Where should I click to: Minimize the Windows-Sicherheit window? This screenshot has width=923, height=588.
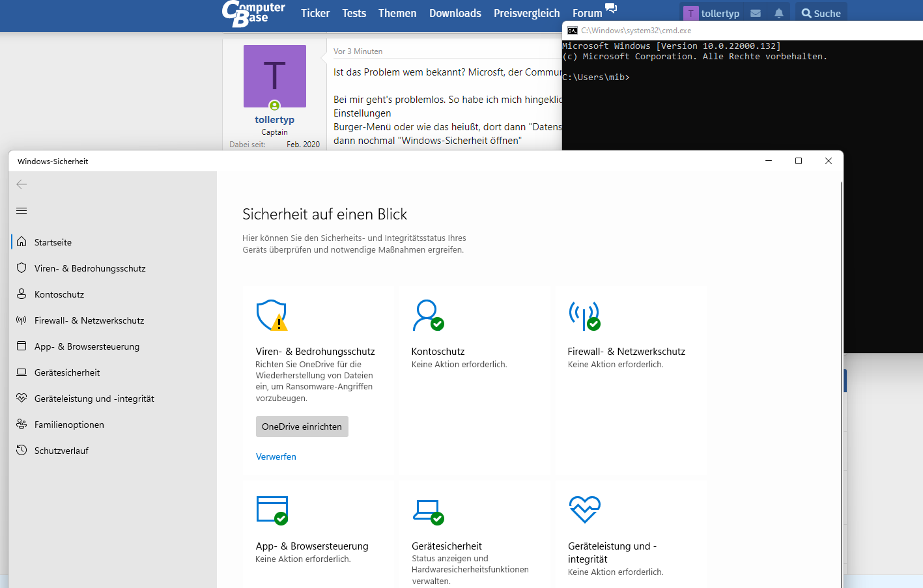pos(769,161)
